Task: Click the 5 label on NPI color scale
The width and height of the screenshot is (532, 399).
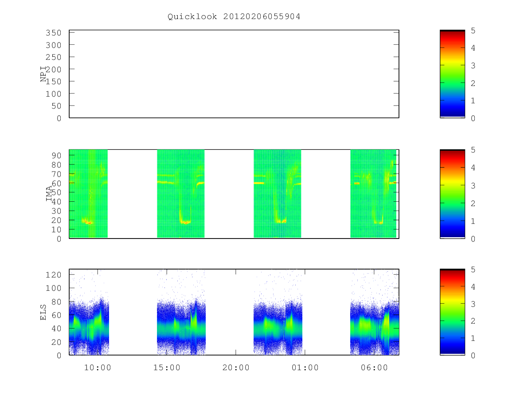Action: click(473, 30)
